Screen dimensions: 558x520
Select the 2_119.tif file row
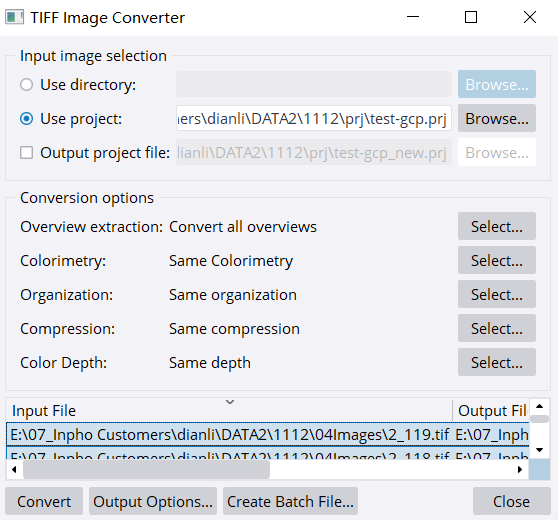268,434
